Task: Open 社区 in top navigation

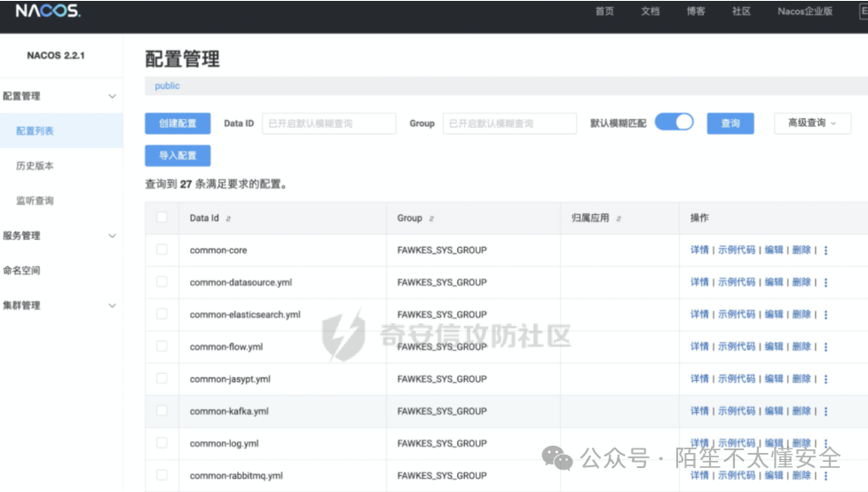Action: (741, 11)
